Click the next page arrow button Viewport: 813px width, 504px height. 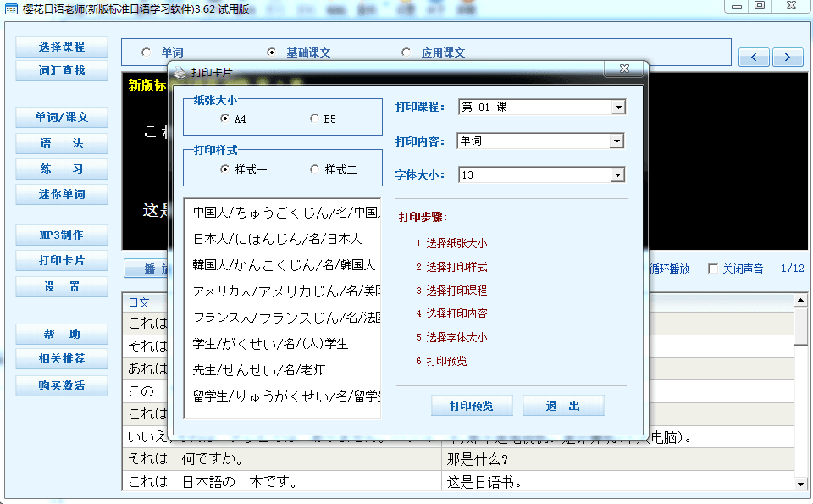pyautogui.click(x=788, y=58)
